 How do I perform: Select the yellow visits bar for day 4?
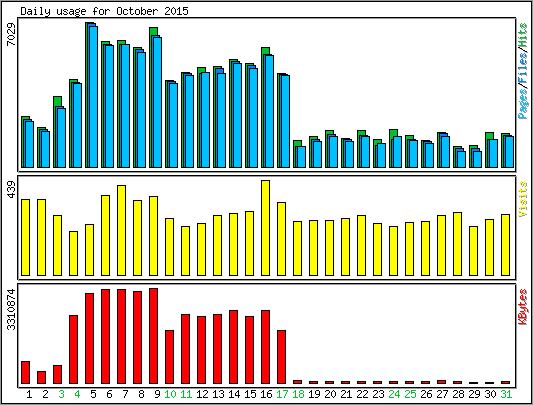coord(73,253)
